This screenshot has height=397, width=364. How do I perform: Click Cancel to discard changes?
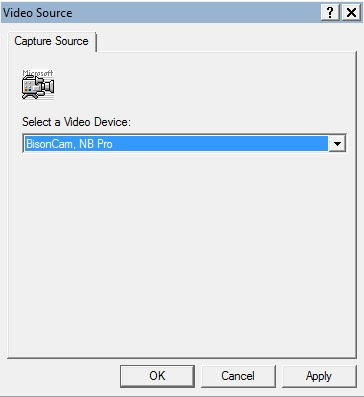pyautogui.click(x=238, y=376)
